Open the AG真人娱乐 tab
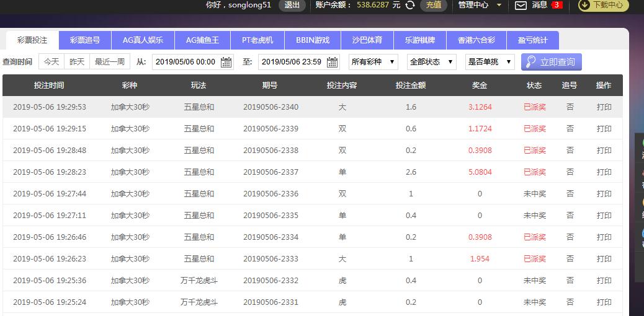Image resolution: width=644 pixels, height=316 pixels. 143,40
